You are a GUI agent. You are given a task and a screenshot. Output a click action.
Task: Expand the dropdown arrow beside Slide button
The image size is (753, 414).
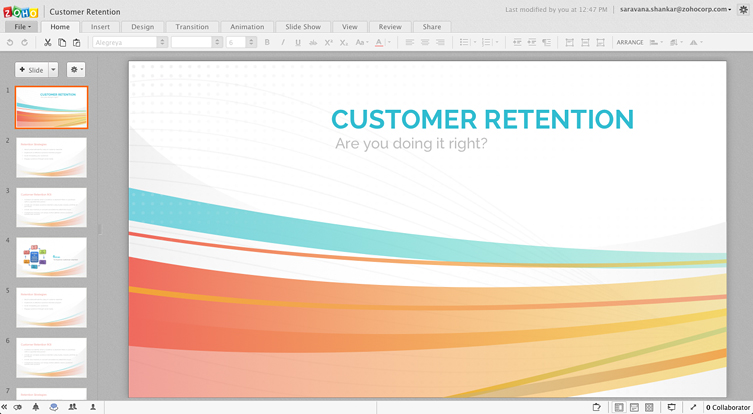click(x=53, y=70)
